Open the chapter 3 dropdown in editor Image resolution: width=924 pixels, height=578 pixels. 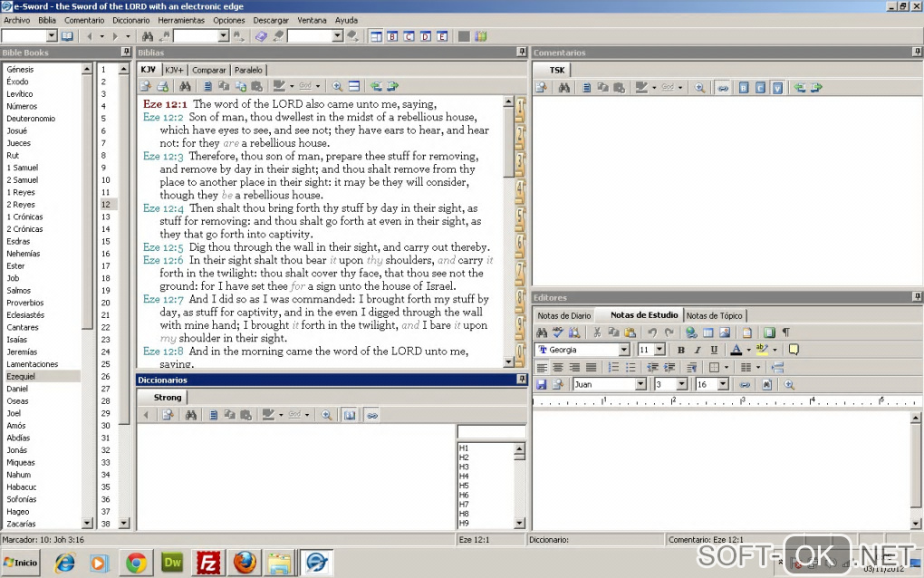tap(682, 385)
